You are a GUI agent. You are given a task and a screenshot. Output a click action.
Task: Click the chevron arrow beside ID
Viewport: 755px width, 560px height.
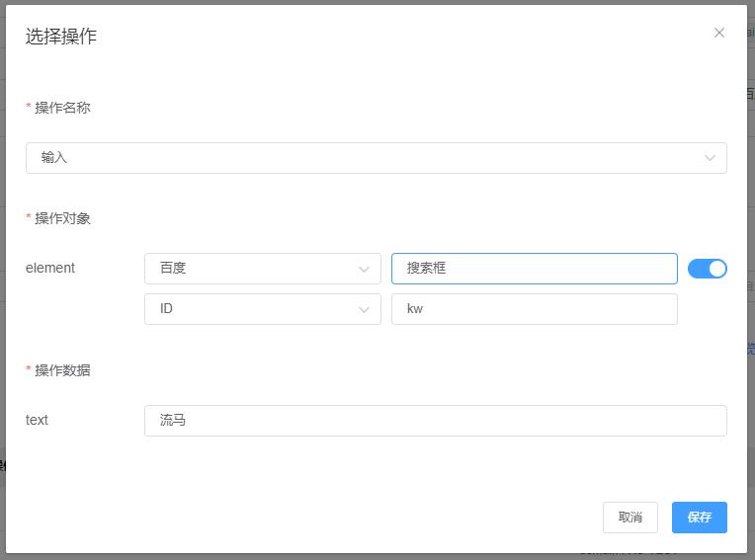(x=364, y=309)
